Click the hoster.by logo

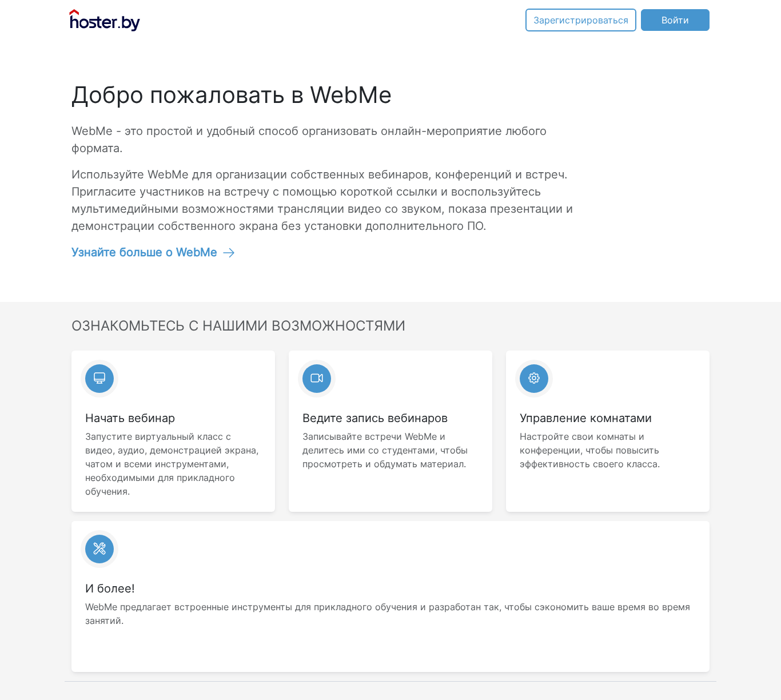click(105, 20)
